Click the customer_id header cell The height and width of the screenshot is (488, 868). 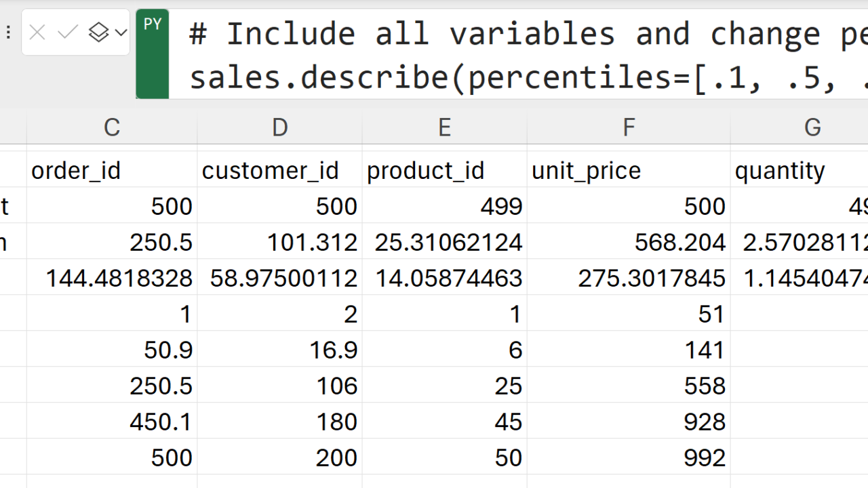point(279,170)
